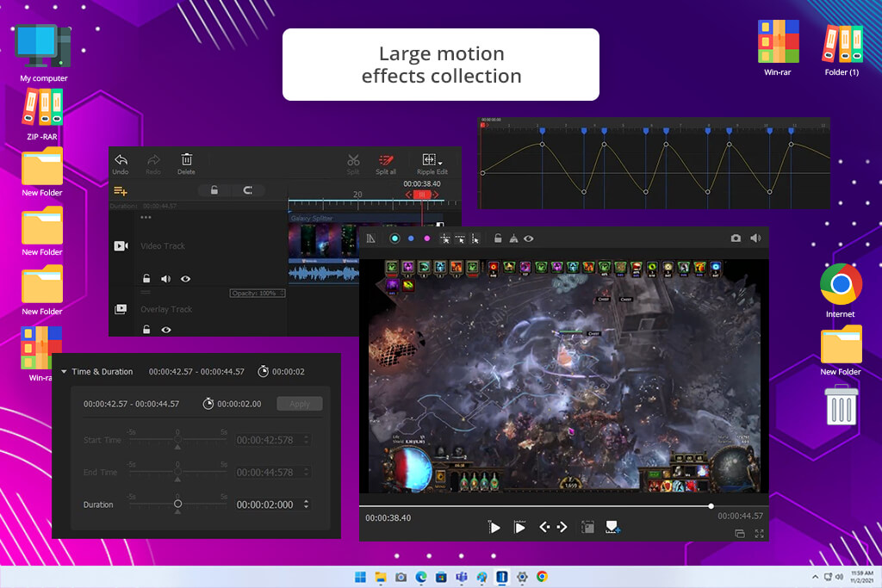Step to the next frame

click(x=562, y=527)
